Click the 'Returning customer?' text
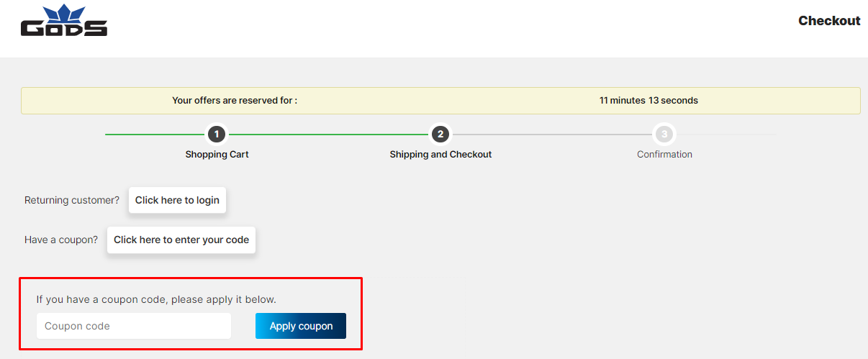Screen dimensions: 868x359 coord(72,200)
